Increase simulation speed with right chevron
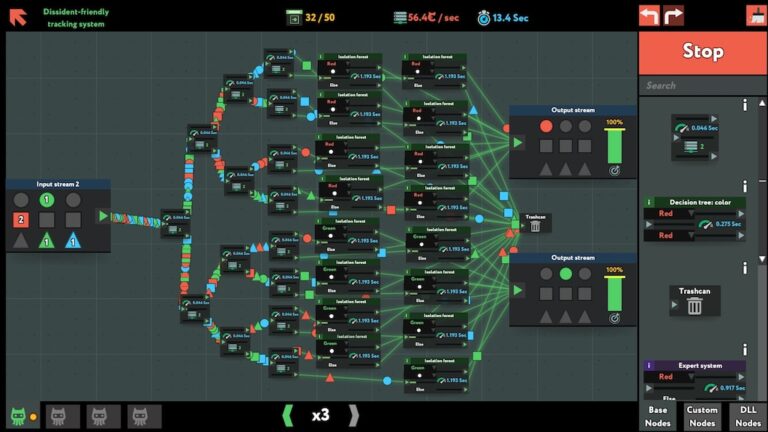 tap(354, 416)
